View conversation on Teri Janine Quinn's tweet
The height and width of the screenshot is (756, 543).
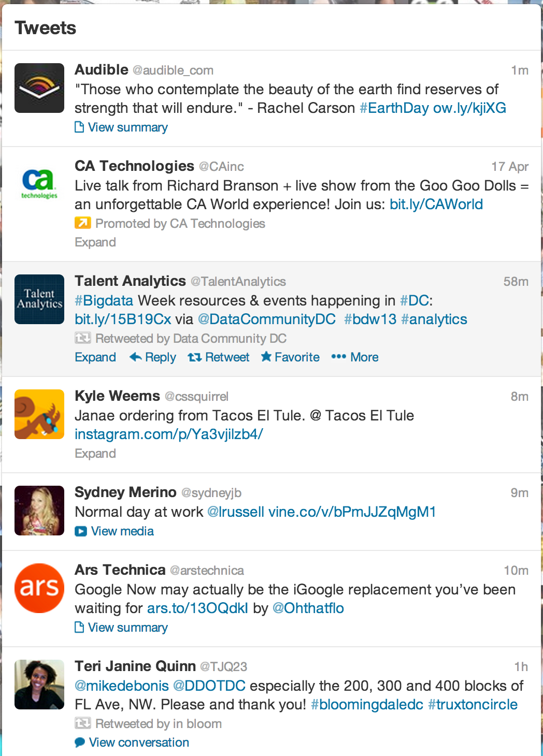coord(132,743)
